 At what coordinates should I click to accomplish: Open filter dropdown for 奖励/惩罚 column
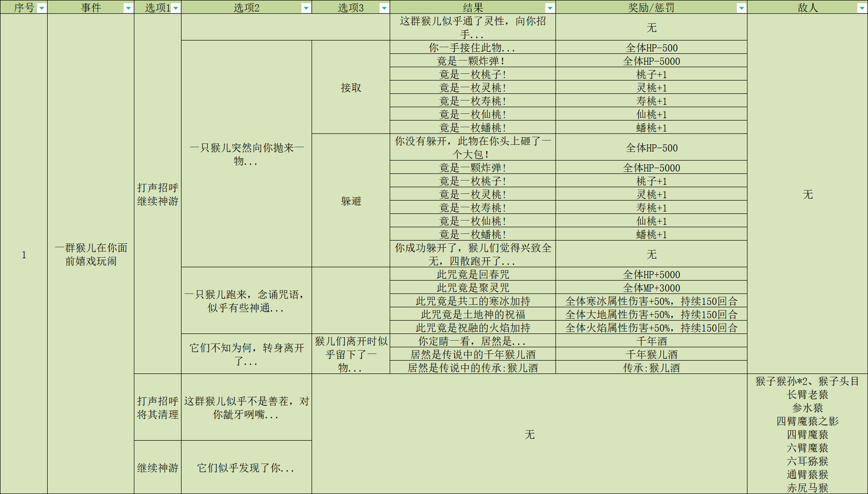(741, 8)
